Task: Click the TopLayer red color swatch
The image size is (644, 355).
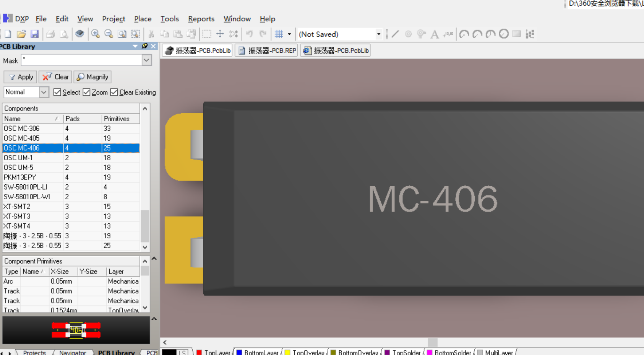Action: 199,352
